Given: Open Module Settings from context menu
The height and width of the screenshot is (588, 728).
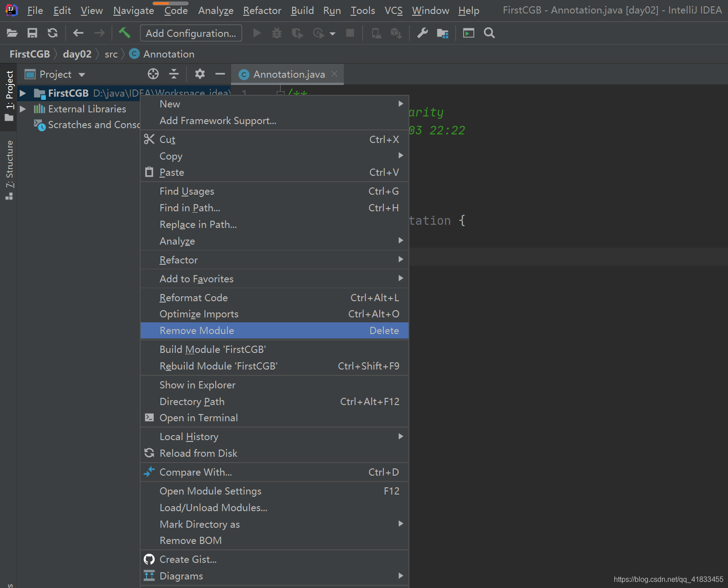Looking at the screenshot, I should pyautogui.click(x=274, y=491).
